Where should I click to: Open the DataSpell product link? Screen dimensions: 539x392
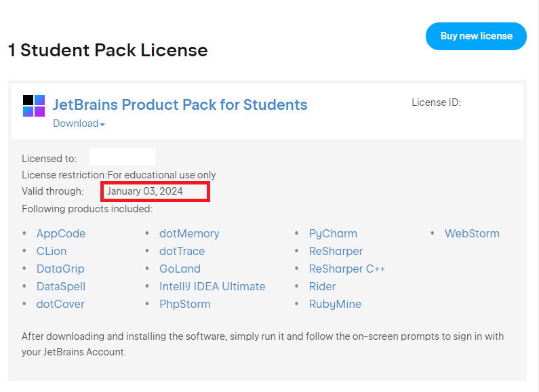[61, 286]
